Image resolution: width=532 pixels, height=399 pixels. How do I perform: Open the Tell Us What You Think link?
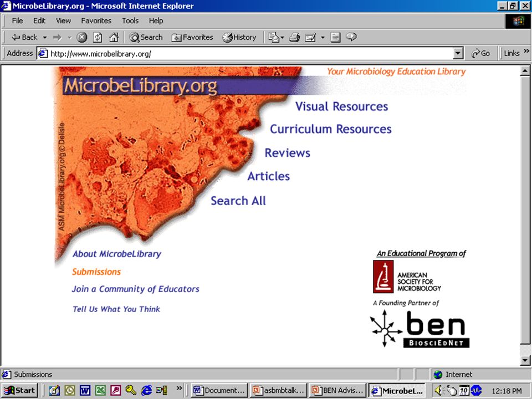(116, 309)
